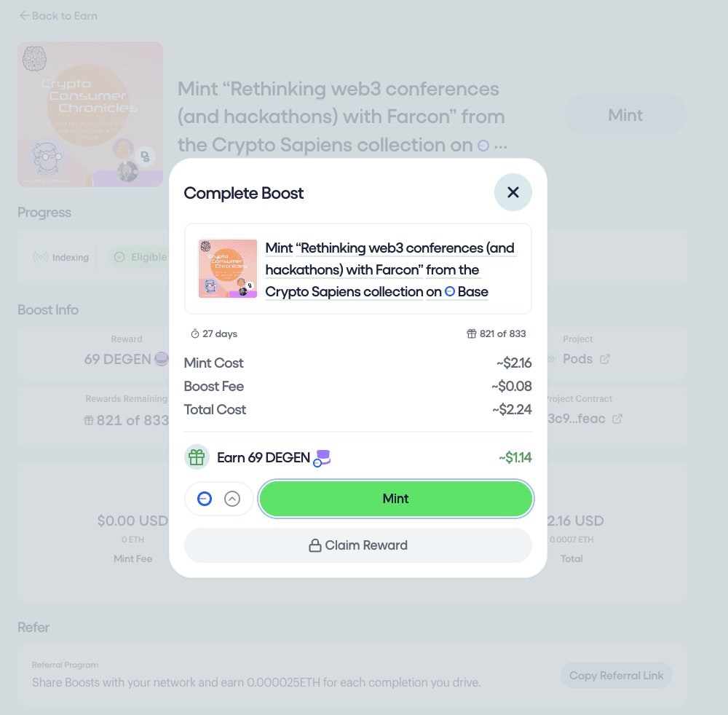Image resolution: width=728 pixels, height=715 pixels.
Task: Expand the truncated title ellipsis
Action: click(501, 146)
